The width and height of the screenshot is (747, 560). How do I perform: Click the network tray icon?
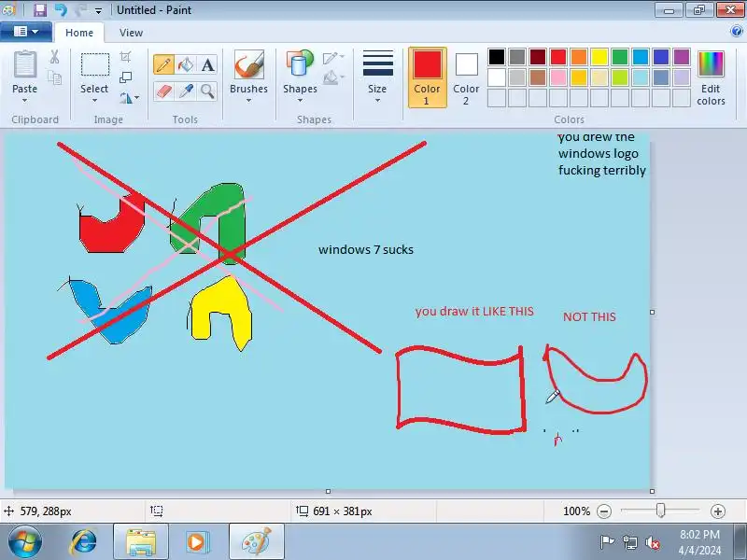(x=629, y=542)
